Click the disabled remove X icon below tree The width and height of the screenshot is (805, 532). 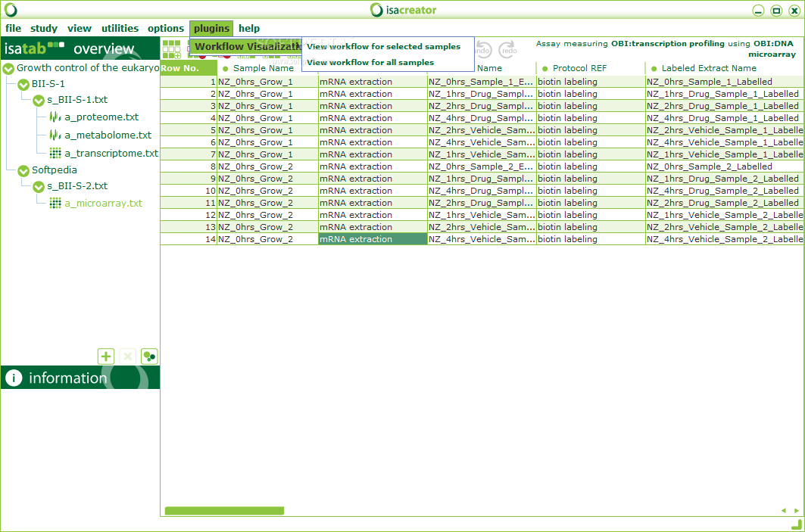coord(127,356)
